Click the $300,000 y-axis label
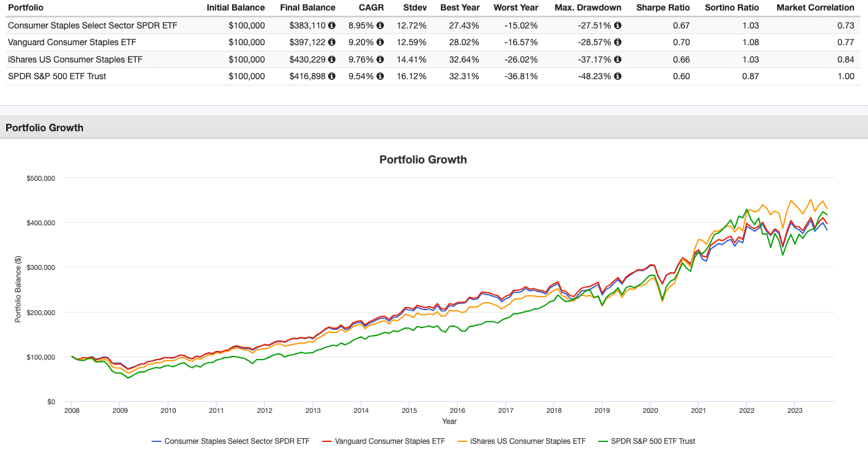868x450 pixels. point(40,267)
